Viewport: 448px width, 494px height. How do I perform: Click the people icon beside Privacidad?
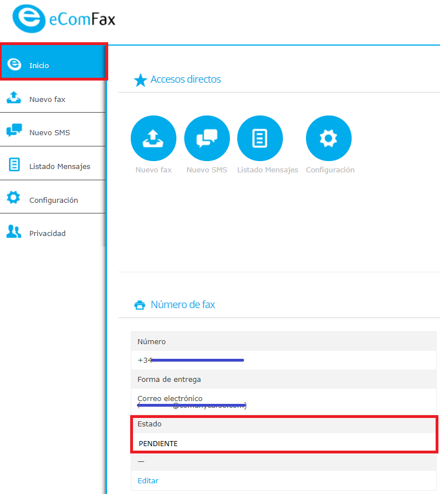[x=14, y=232]
